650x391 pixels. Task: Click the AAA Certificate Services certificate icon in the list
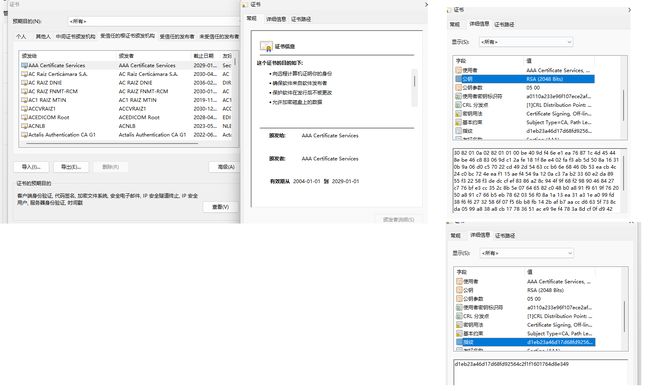pyautogui.click(x=24, y=66)
